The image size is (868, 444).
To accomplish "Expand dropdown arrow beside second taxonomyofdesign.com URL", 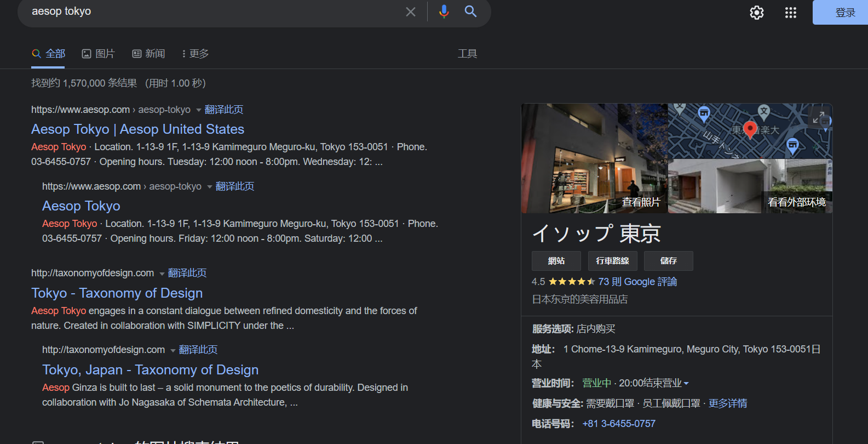I will pyautogui.click(x=173, y=350).
